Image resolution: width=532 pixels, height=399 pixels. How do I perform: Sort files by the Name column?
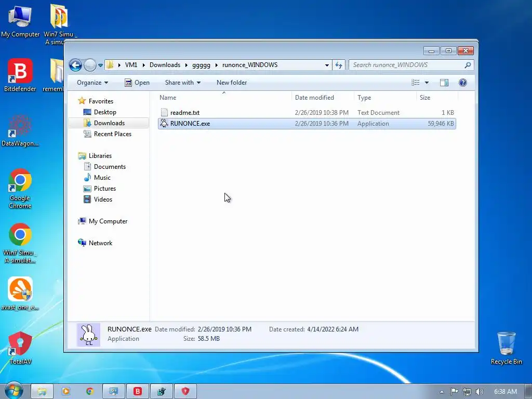pyautogui.click(x=224, y=97)
